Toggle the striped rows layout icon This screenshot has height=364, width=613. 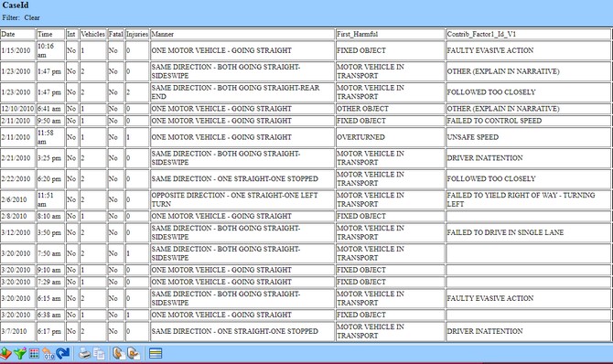point(156,353)
